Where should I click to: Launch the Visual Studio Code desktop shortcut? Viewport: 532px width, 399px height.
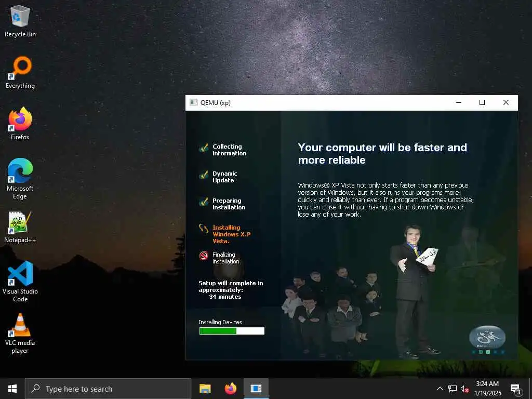[20, 282]
